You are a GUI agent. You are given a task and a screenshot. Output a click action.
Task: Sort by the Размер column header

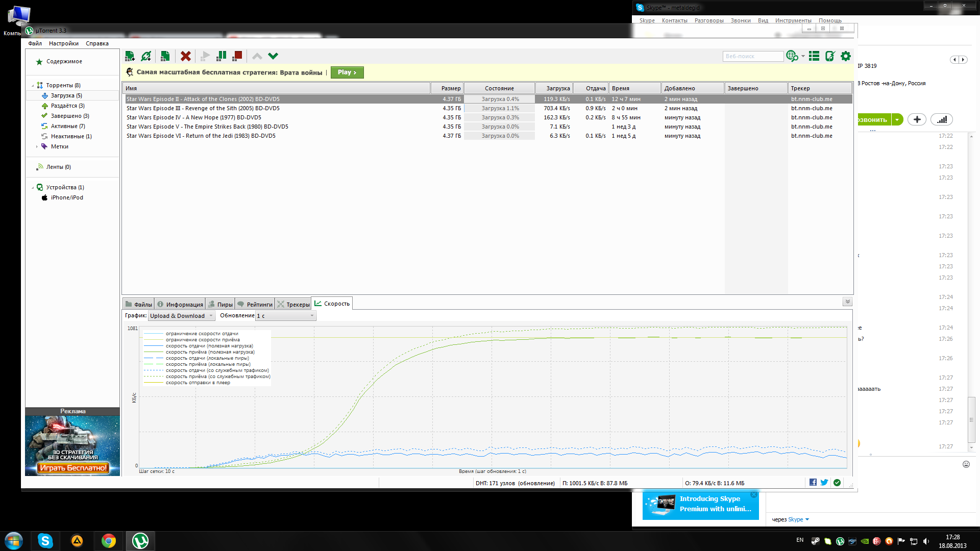[x=447, y=88]
